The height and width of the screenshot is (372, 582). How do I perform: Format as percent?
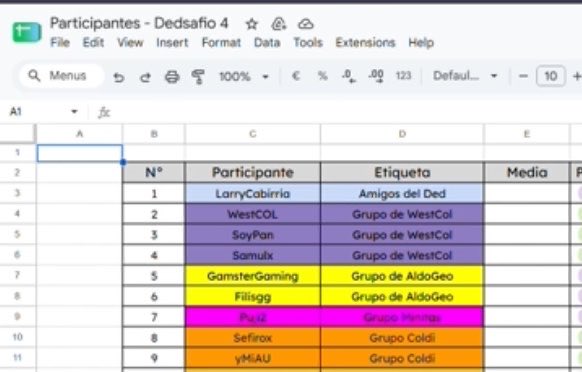323,76
